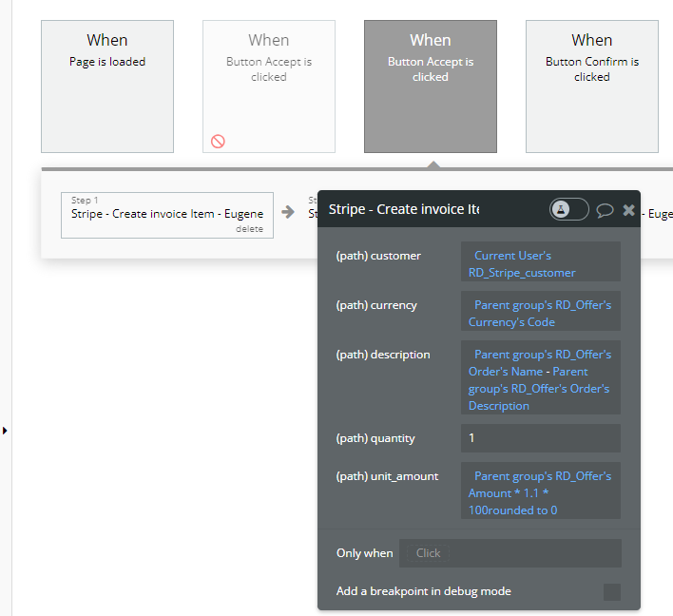Select the Page is loaded event
Screen dimensions: 673x616
[x=107, y=87]
